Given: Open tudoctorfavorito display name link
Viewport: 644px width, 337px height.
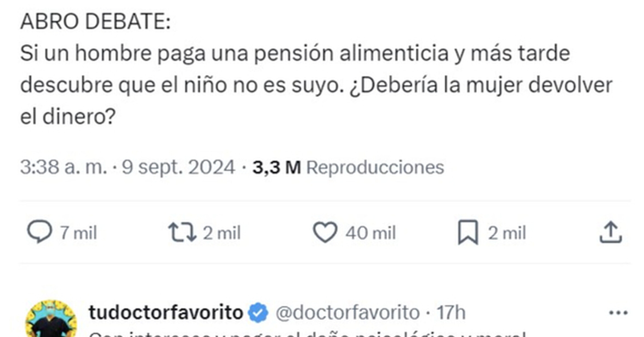Looking at the screenshot, I should click(x=166, y=312).
